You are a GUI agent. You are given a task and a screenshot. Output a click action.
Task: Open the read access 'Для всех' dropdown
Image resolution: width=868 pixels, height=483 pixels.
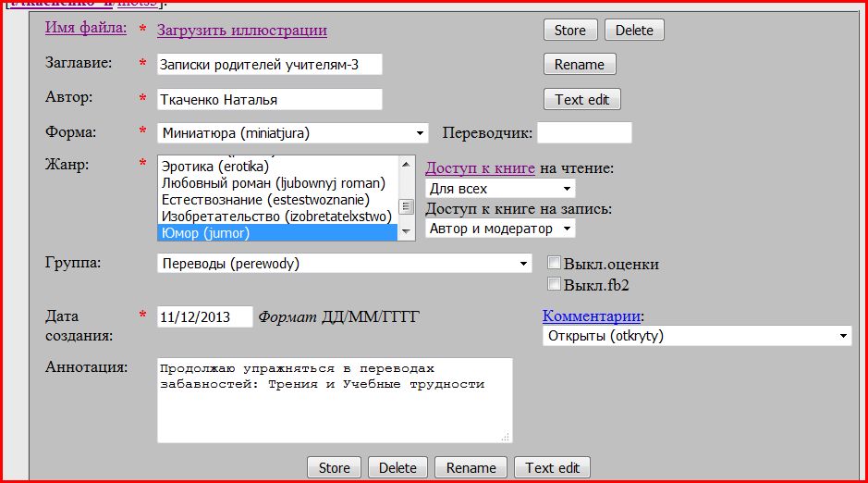pyautogui.click(x=500, y=189)
